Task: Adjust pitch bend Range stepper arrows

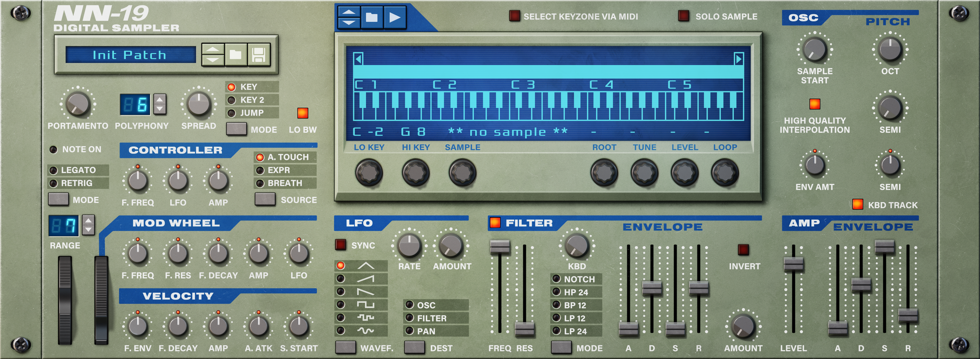Action: tap(88, 225)
